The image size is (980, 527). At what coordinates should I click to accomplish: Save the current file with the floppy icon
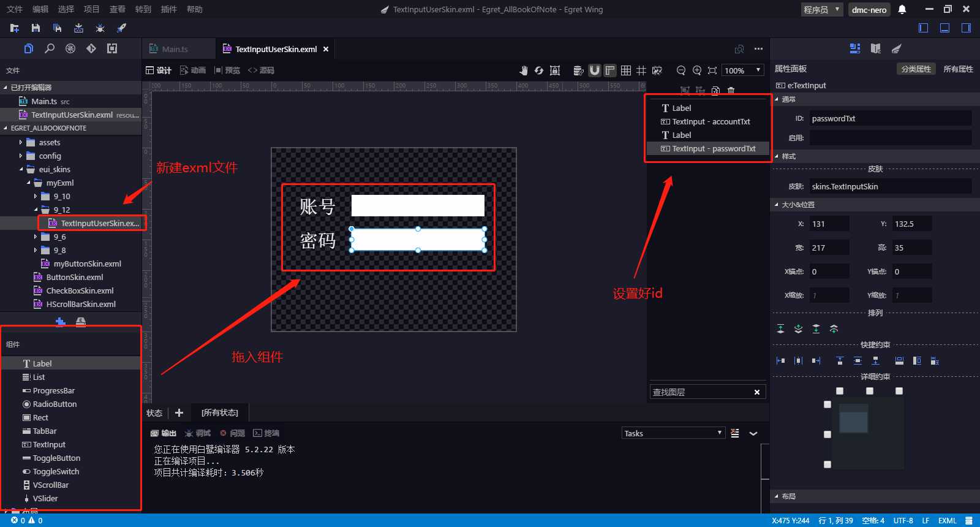[x=36, y=28]
